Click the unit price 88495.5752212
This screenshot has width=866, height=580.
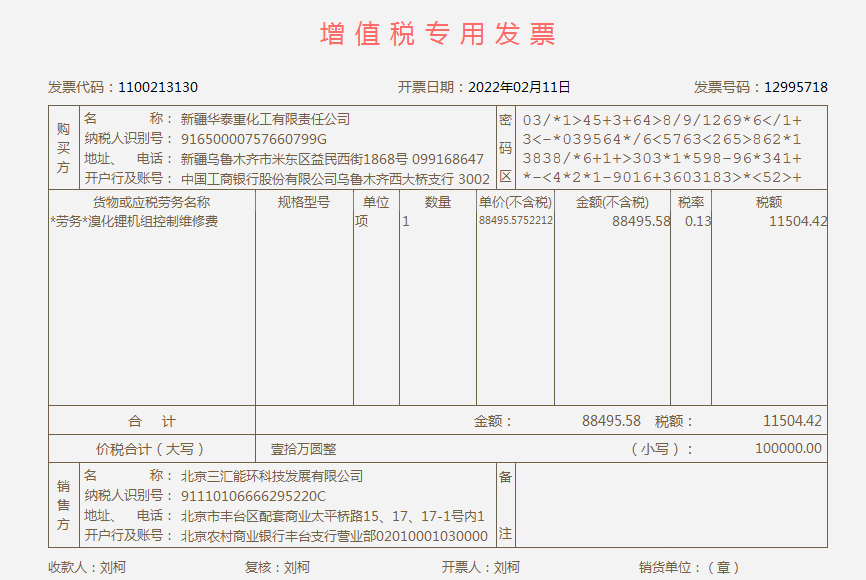click(x=515, y=221)
